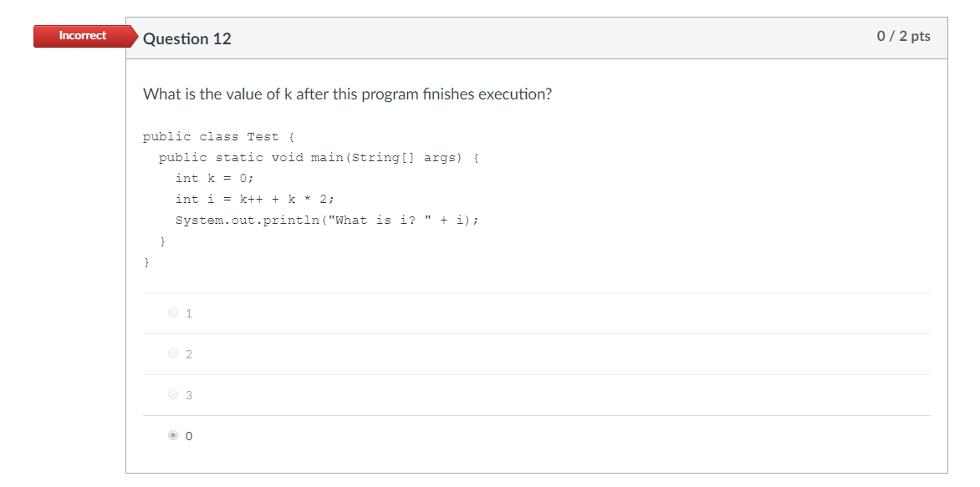Click the word 'Test' in the class declaration
980x487 pixels.
click(x=263, y=137)
